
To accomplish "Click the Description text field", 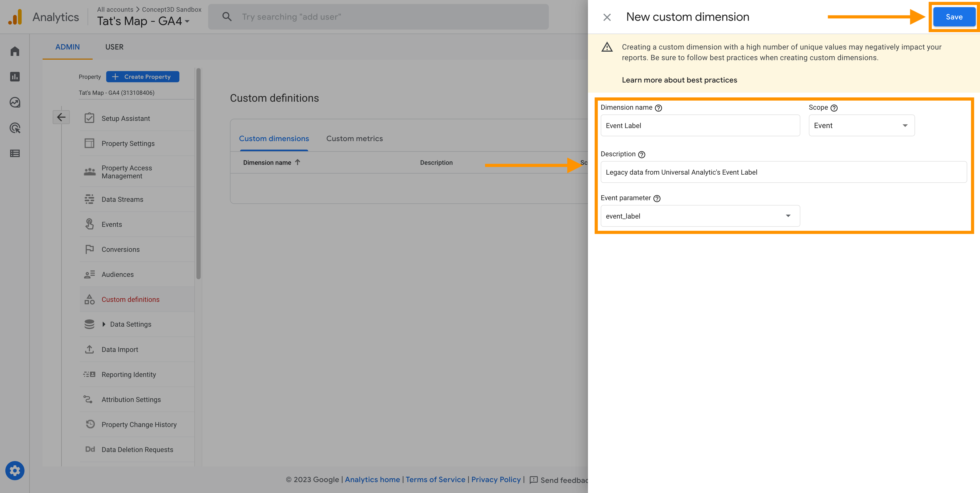I will (783, 172).
